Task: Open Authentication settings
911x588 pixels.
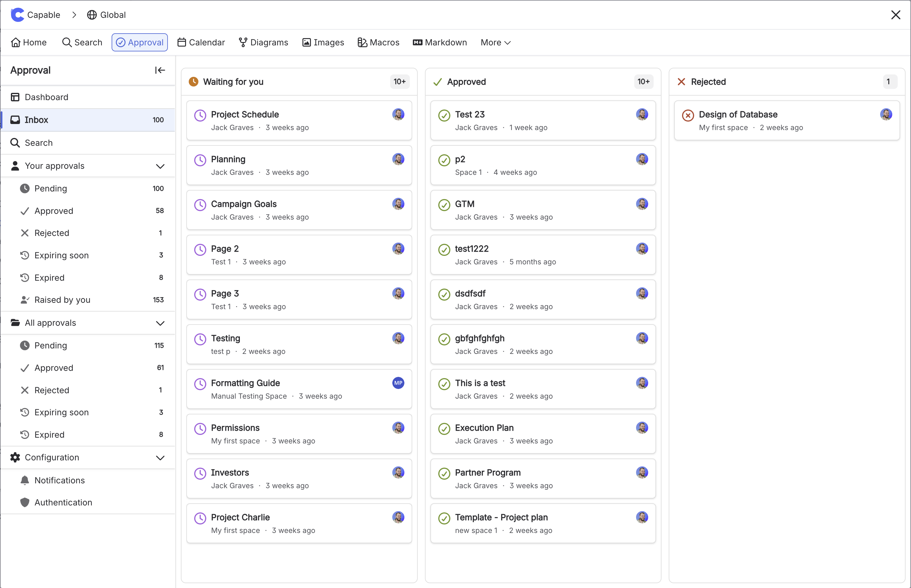Action: pos(63,502)
